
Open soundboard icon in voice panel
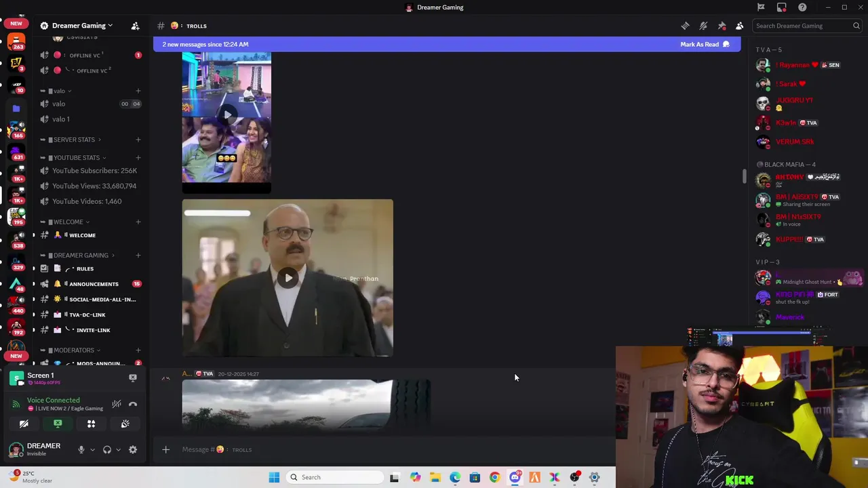click(125, 424)
